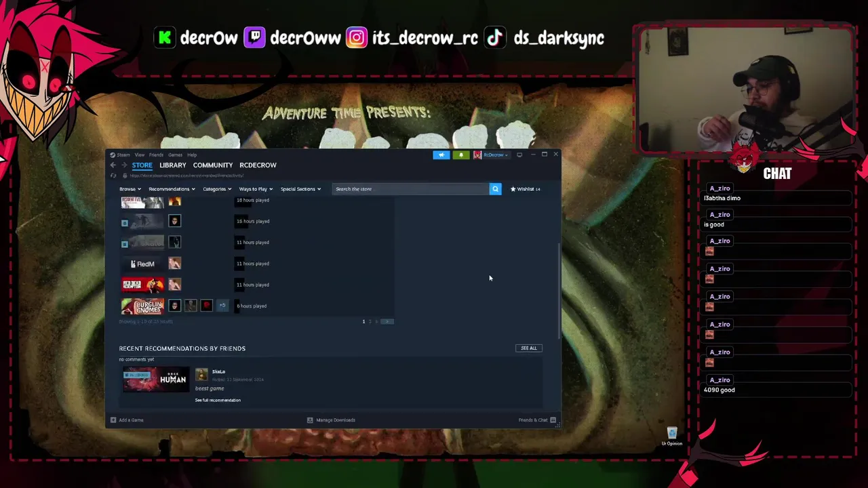Expand the Recommendations dropdown
Image resolution: width=868 pixels, height=488 pixels.
[172, 189]
